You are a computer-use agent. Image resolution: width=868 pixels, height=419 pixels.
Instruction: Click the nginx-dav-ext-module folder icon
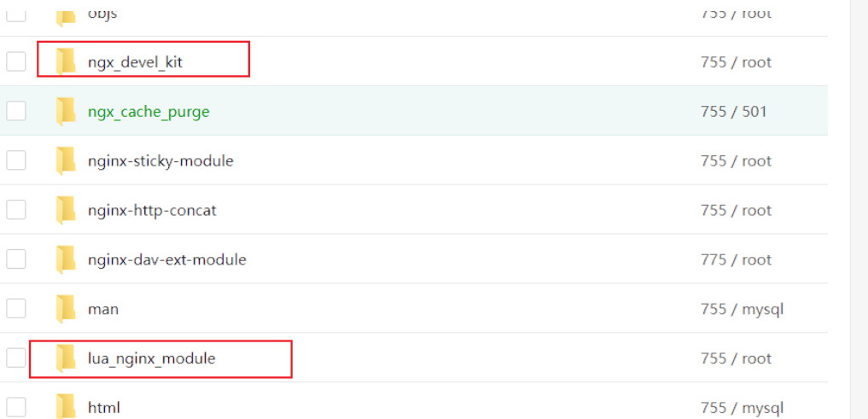click(66, 259)
